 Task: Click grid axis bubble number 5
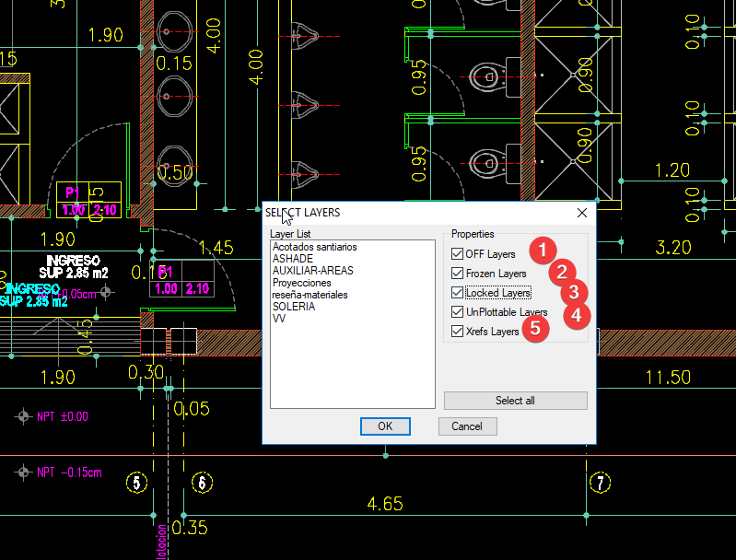(x=136, y=482)
